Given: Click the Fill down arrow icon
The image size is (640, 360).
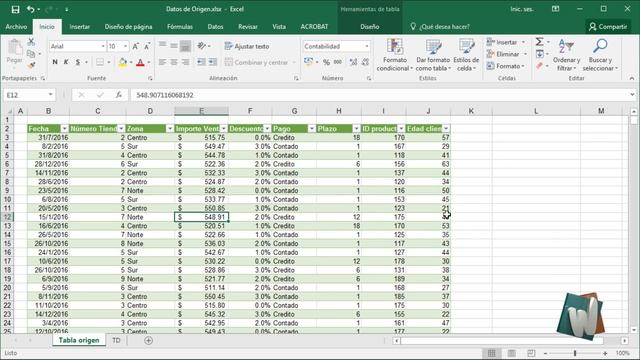Looking at the screenshot, I should tap(540, 54).
